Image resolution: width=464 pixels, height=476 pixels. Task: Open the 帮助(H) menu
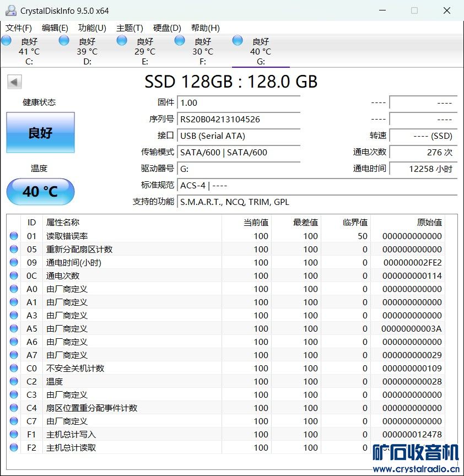click(x=206, y=28)
